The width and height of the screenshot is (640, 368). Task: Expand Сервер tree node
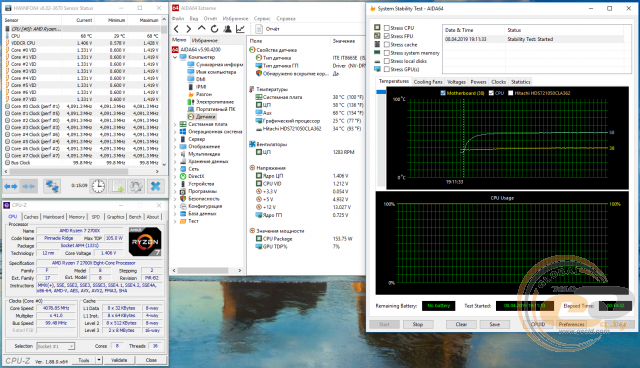(176, 139)
